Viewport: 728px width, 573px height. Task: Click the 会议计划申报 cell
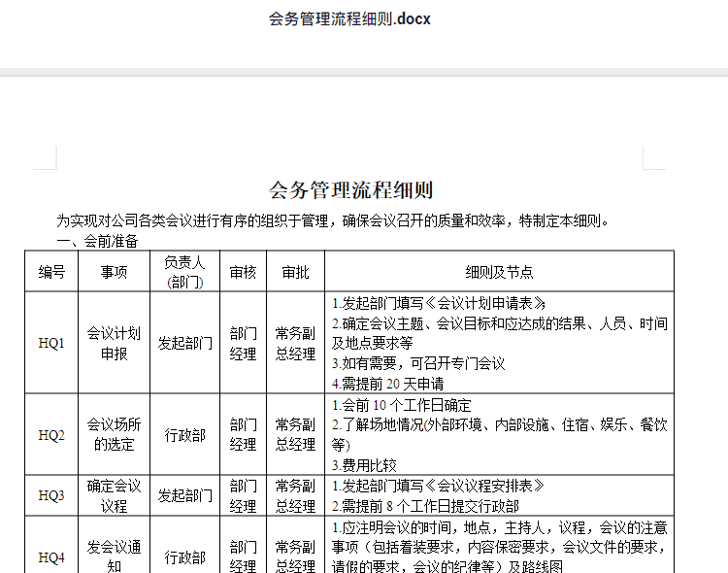point(115,343)
